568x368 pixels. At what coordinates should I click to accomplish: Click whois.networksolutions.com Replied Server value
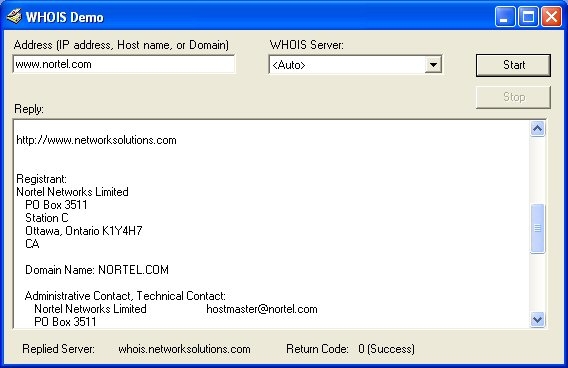pos(184,349)
